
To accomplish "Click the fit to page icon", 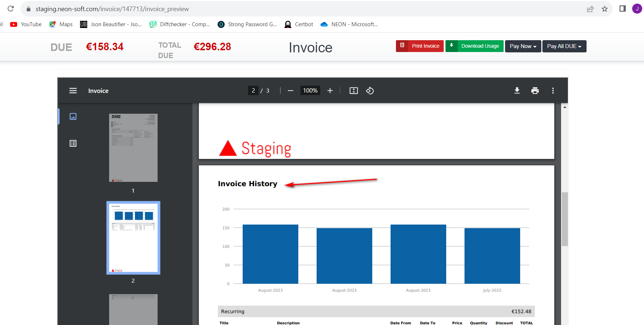I will [354, 91].
